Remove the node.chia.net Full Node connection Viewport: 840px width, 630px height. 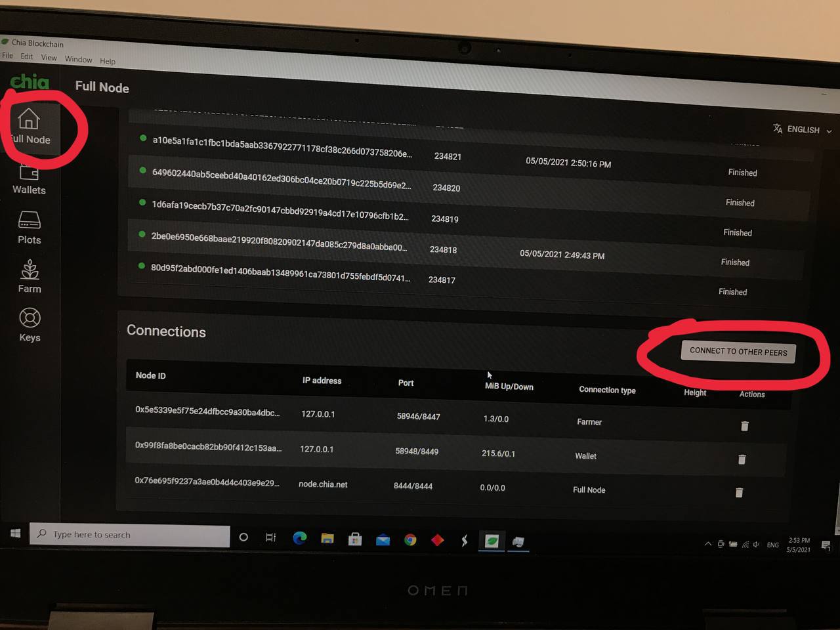tap(740, 492)
